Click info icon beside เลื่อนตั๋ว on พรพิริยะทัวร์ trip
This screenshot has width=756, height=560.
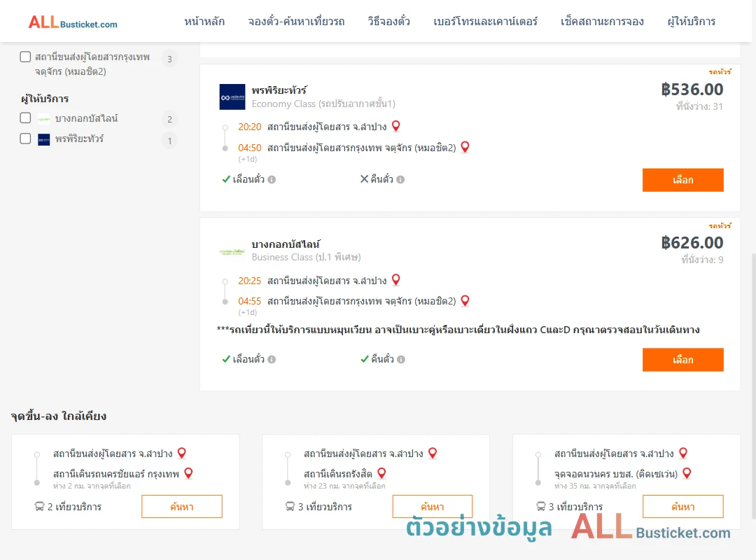[x=272, y=179]
